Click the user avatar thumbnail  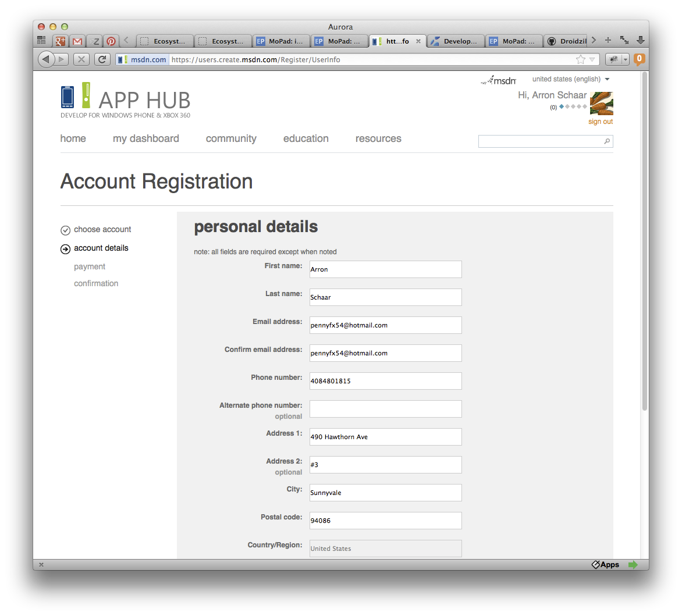(602, 104)
